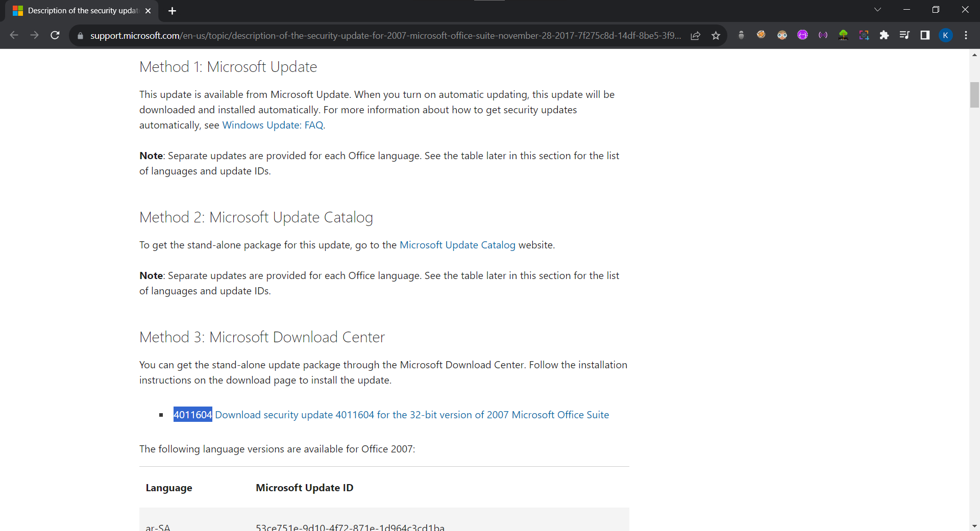Image resolution: width=980 pixels, height=531 pixels.
Task: Open the HTML tree extension
Action: [x=843, y=35]
